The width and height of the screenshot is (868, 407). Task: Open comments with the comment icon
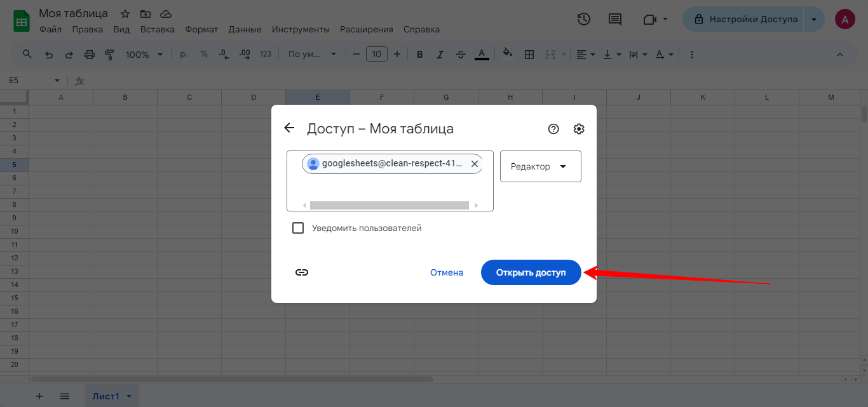(614, 19)
